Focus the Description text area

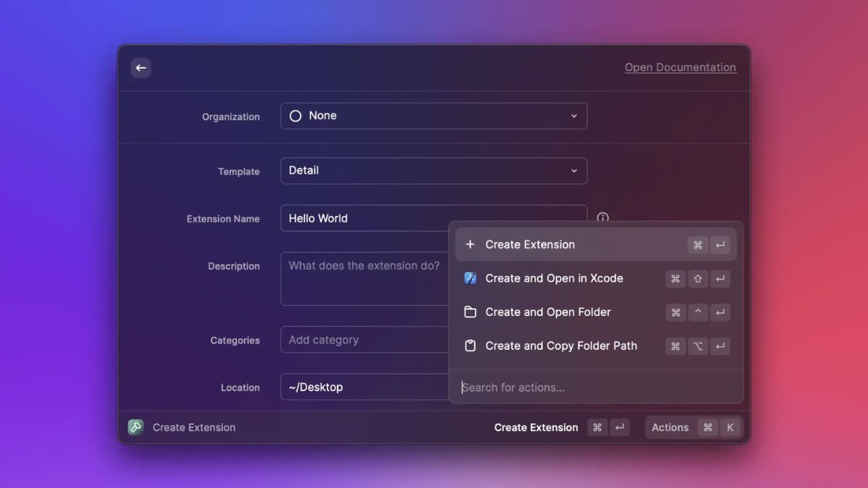point(365,278)
